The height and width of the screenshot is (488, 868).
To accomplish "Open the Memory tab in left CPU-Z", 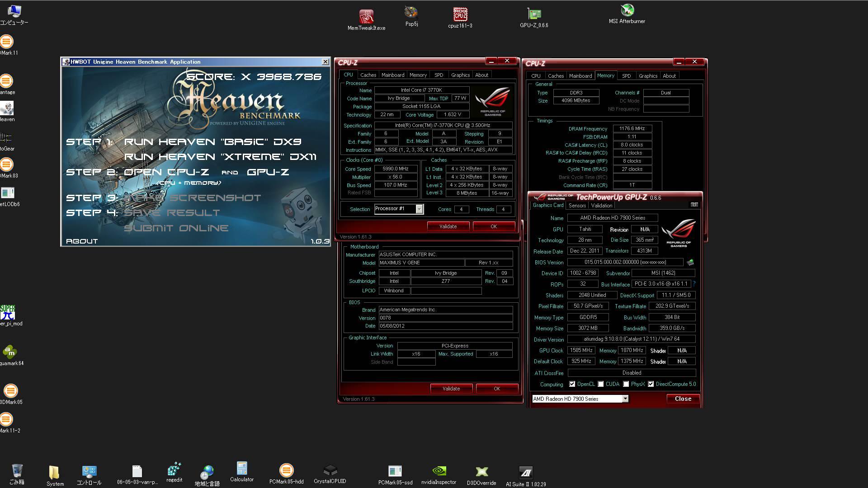I will 418,75.
